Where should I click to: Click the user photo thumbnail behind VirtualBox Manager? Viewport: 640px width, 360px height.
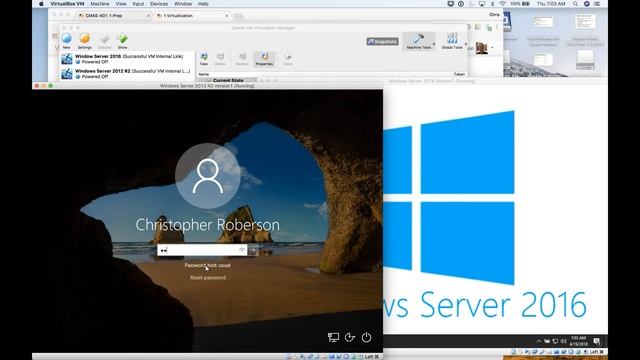(x=482, y=48)
